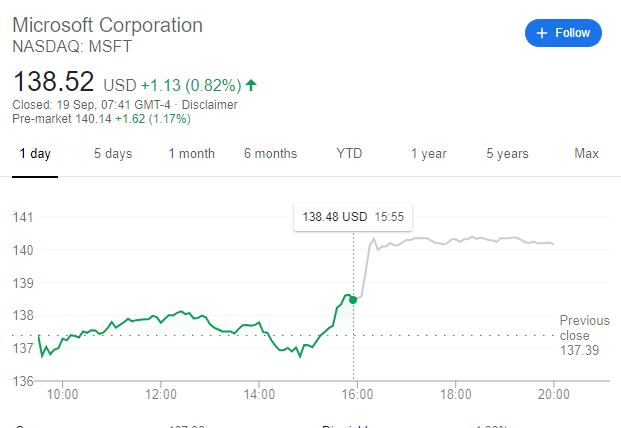
Task: Show the 6 months chart
Action: point(270,153)
